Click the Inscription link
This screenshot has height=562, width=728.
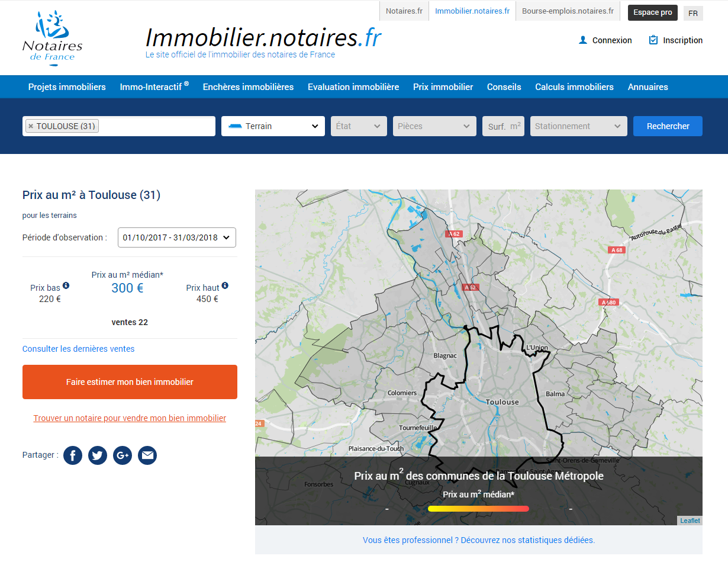click(x=683, y=40)
